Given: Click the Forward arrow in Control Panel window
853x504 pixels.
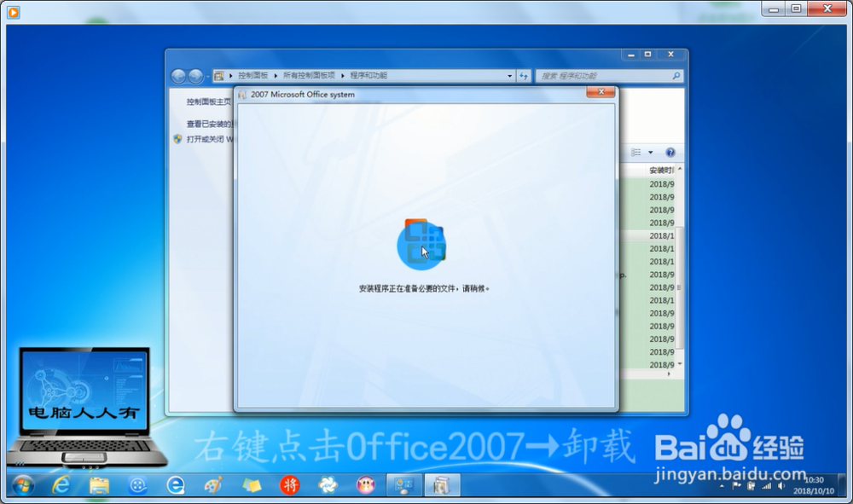Looking at the screenshot, I should pos(195,76).
